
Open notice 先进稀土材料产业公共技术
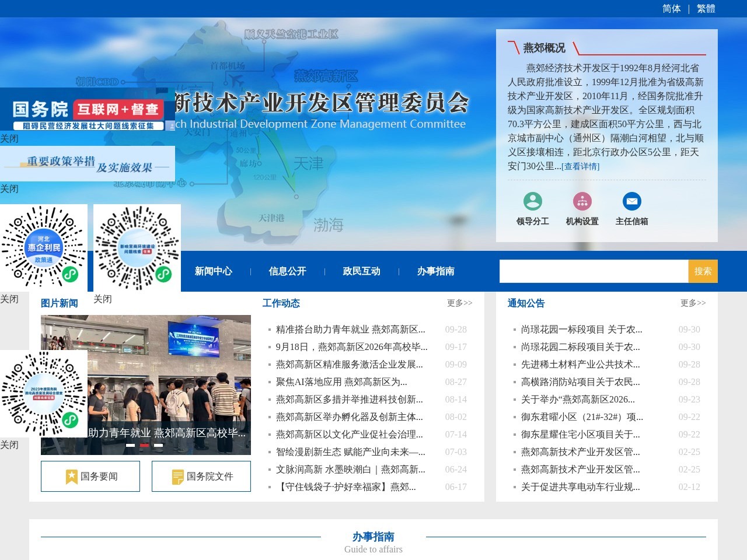coord(581,365)
